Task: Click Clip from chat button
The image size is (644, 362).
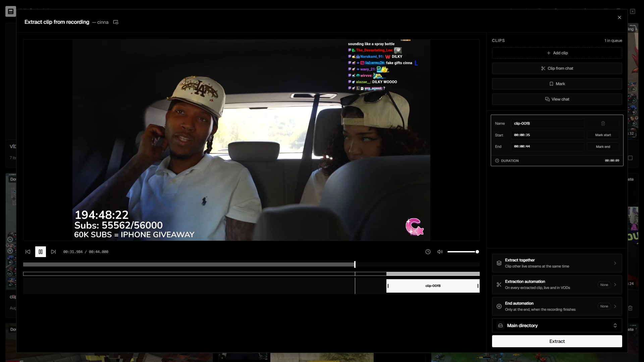Action: [557, 68]
